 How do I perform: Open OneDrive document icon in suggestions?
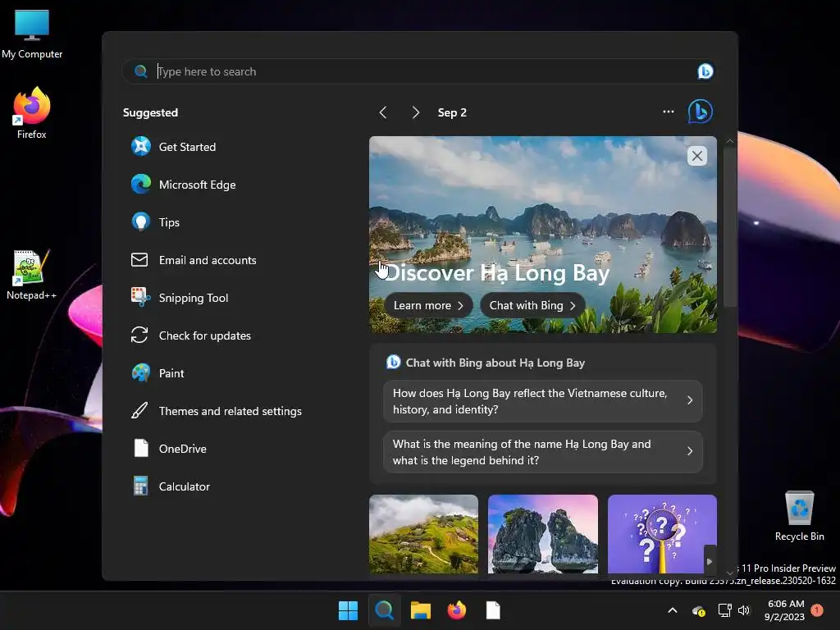(x=141, y=449)
